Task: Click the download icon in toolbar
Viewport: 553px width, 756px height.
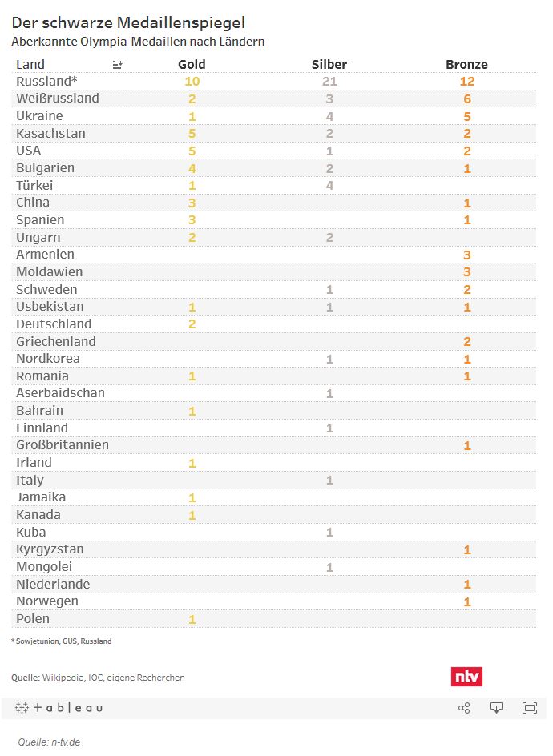Action: point(496,708)
